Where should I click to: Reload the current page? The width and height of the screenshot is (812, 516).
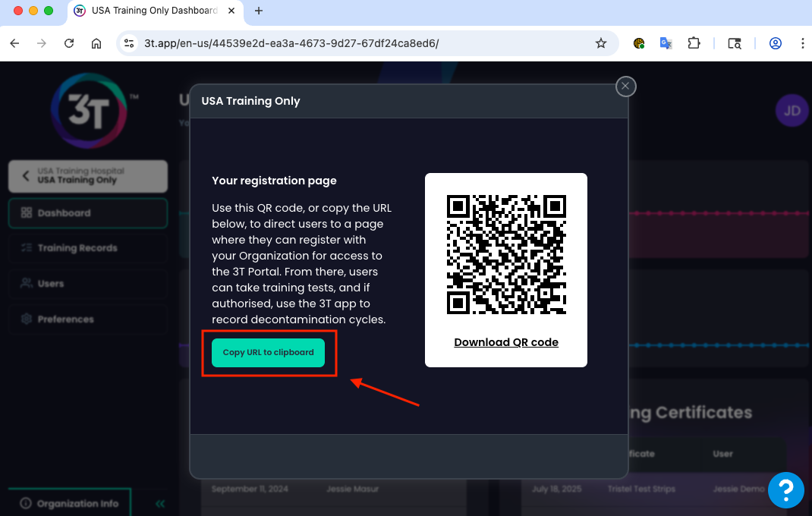tap(69, 43)
